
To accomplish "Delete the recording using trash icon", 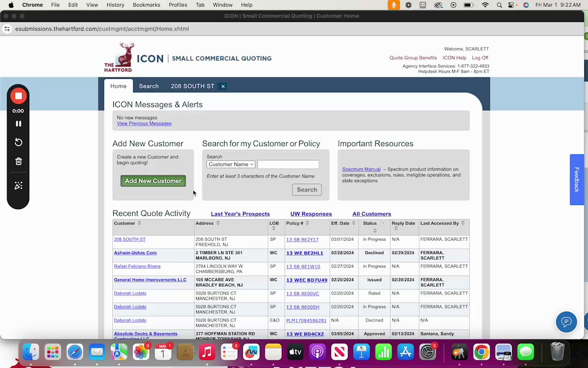I will [18, 162].
